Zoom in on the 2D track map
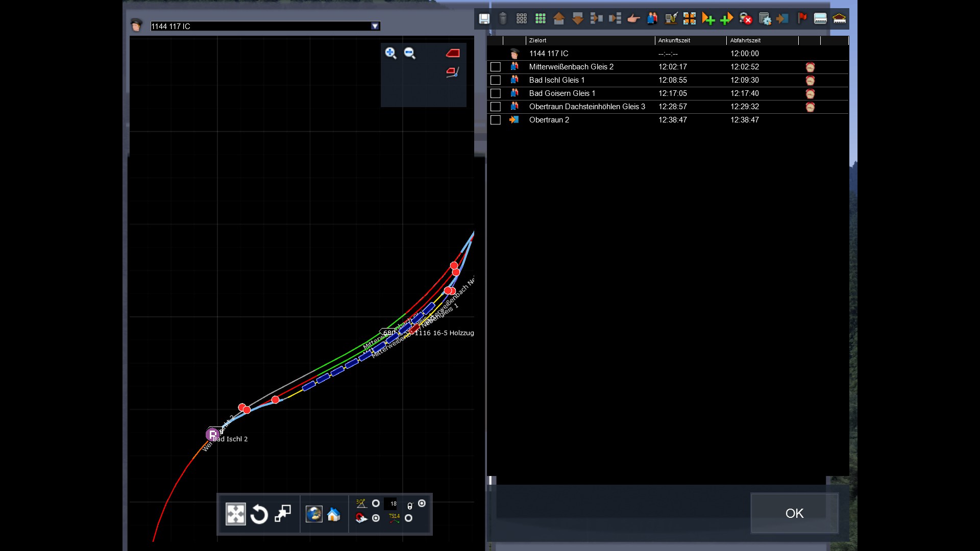Image resolution: width=980 pixels, height=551 pixels. tap(390, 53)
